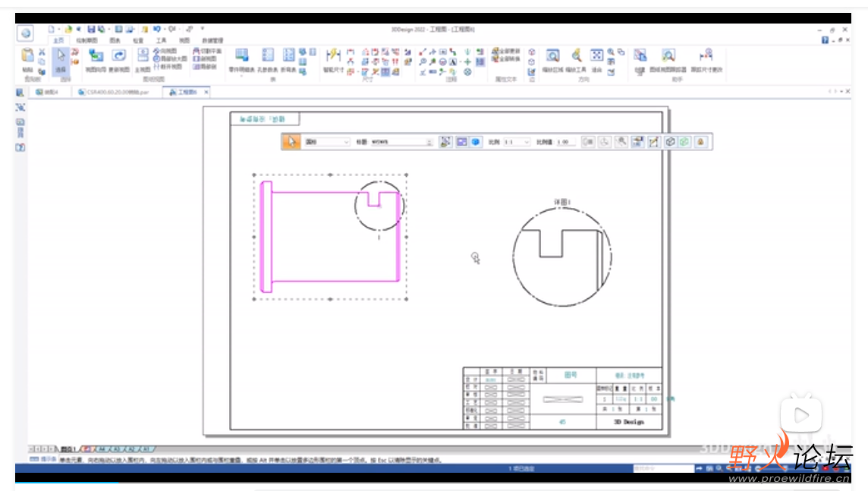The height and width of the screenshot is (491, 868).
Task: Click the bottom left sidebar book icon
Action: point(20,148)
